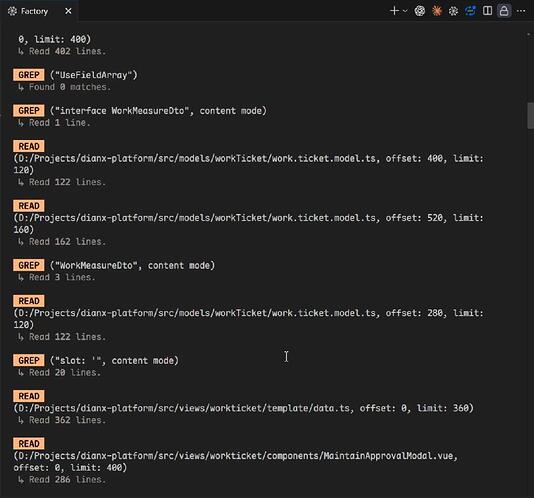Click the "0, limit: 400)" text at top
Screen dimensions: 534x498
tap(54, 39)
